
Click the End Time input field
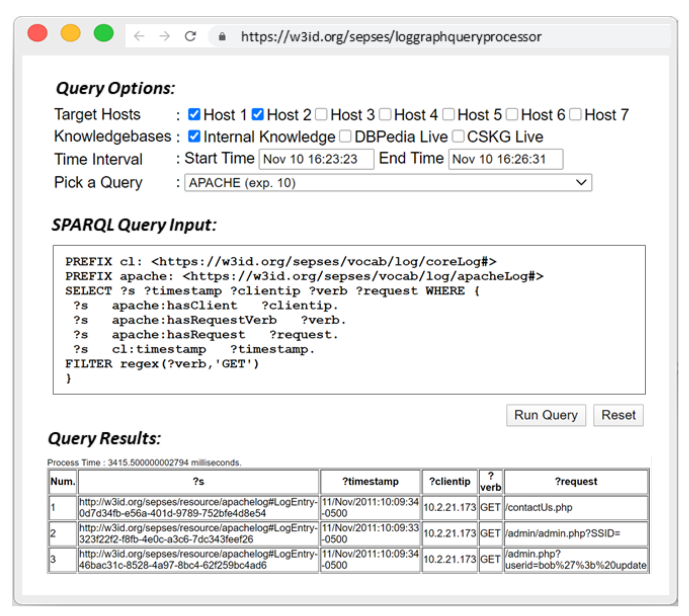point(506,159)
